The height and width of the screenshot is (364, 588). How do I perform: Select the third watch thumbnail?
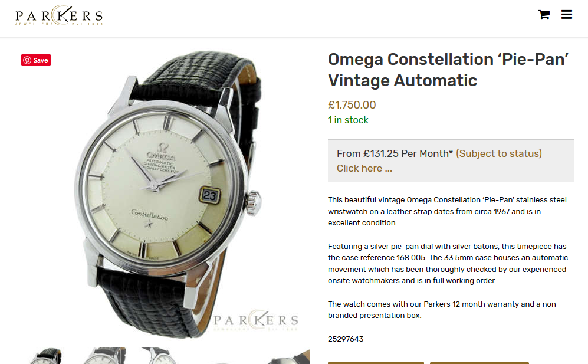pos(159,356)
